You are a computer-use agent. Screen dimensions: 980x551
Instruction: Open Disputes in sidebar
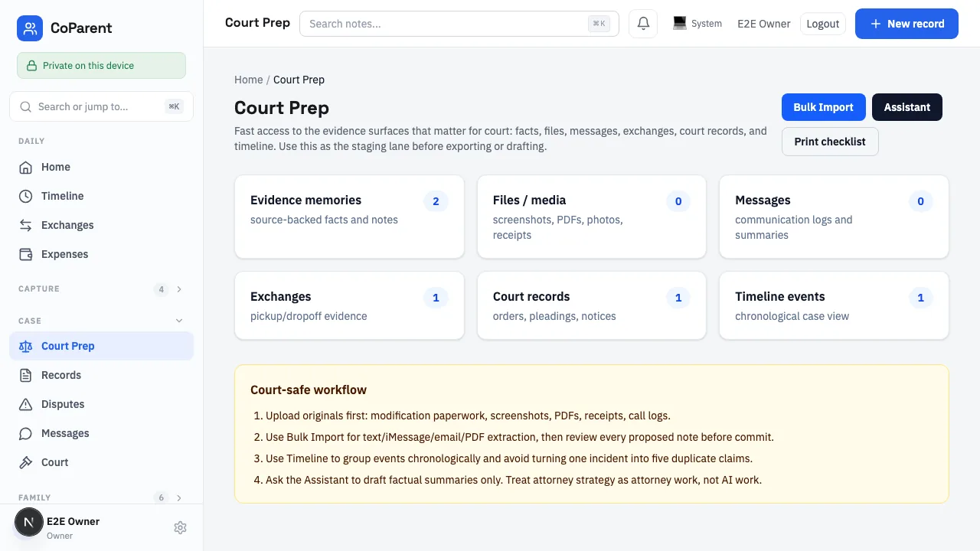click(x=101, y=404)
